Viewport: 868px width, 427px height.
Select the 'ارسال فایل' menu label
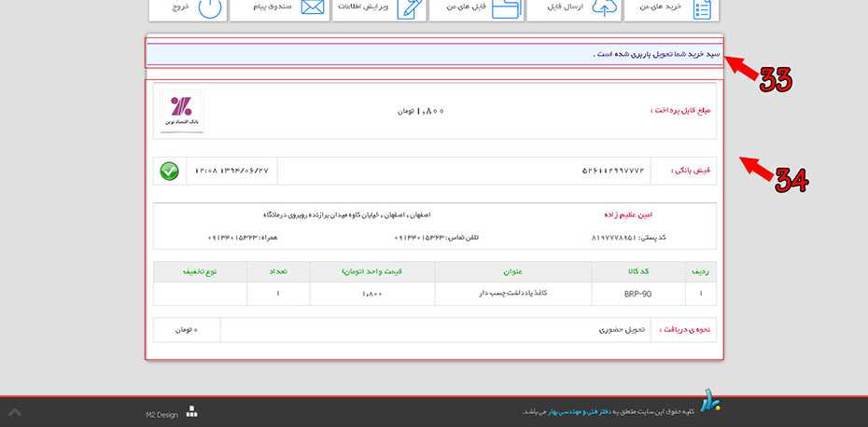point(564,7)
